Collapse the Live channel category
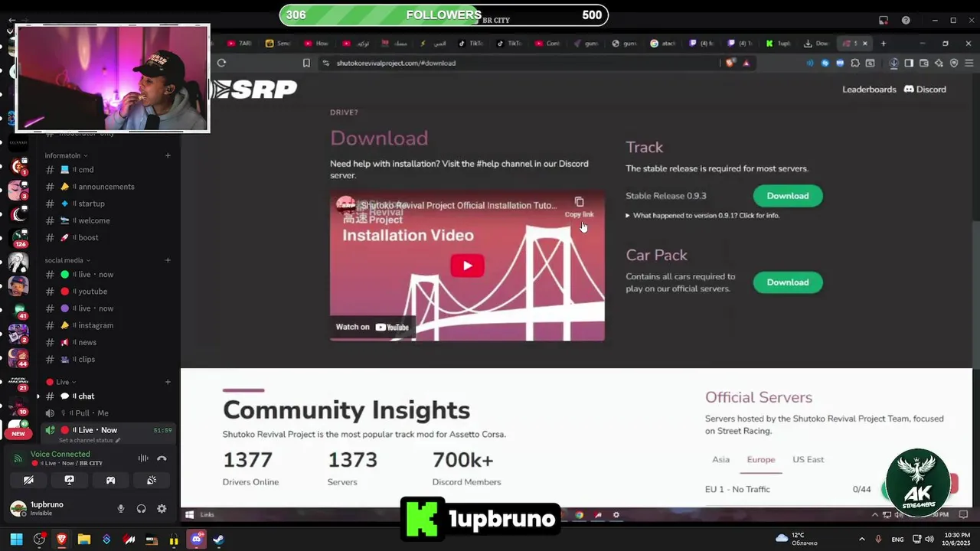 61,382
